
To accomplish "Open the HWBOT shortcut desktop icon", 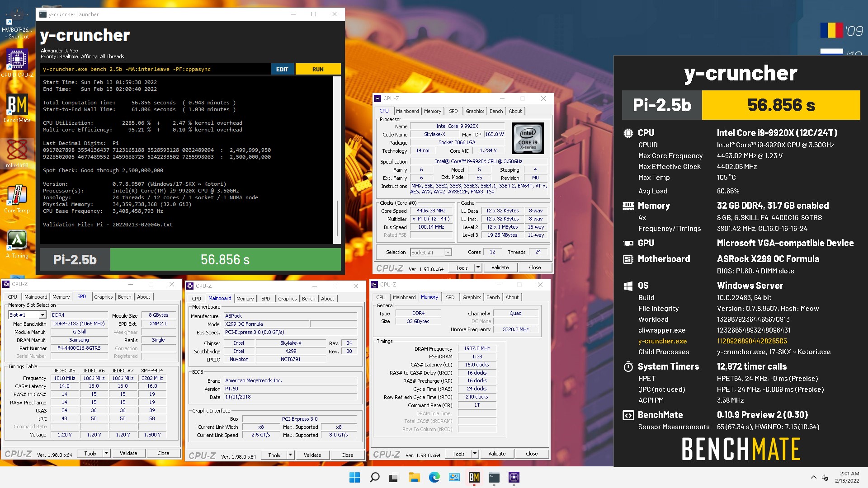I will tap(17, 23).
